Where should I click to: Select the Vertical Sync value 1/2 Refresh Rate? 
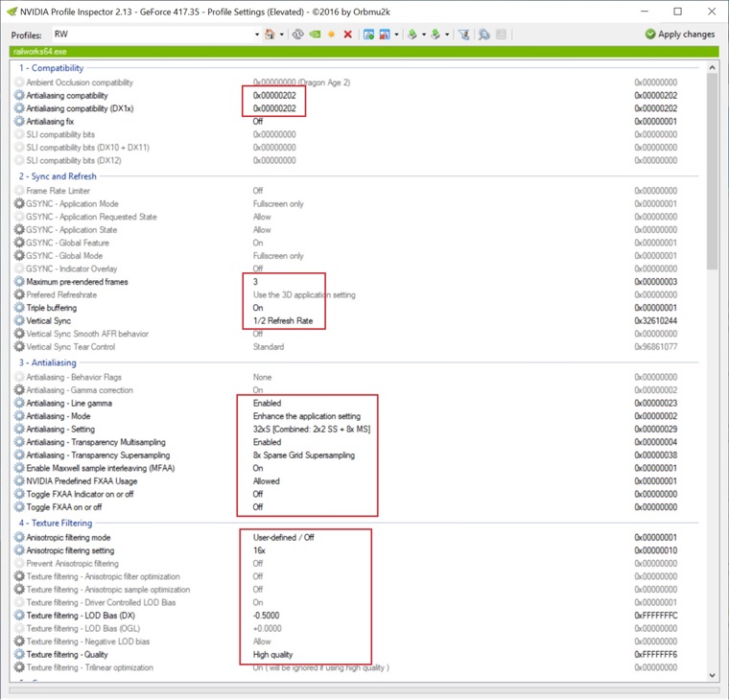pyautogui.click(x=283, y=320)
